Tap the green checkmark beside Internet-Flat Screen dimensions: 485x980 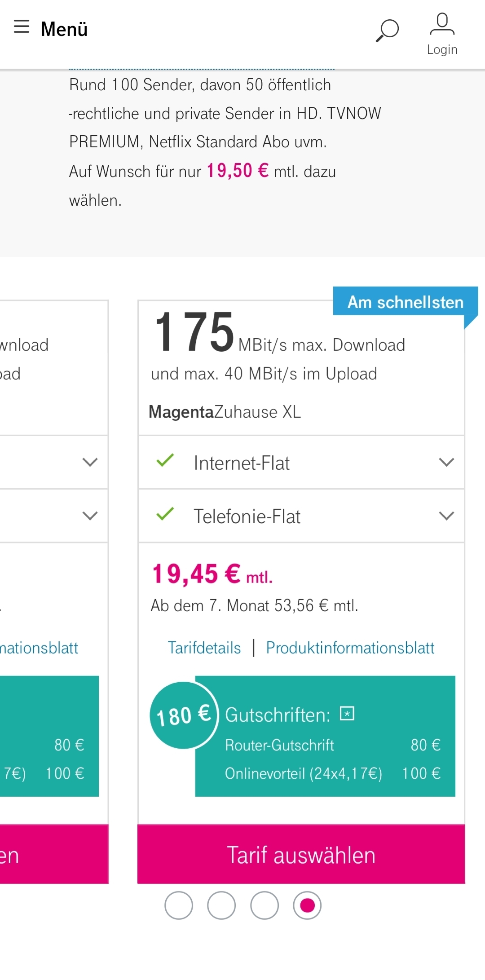165,460
